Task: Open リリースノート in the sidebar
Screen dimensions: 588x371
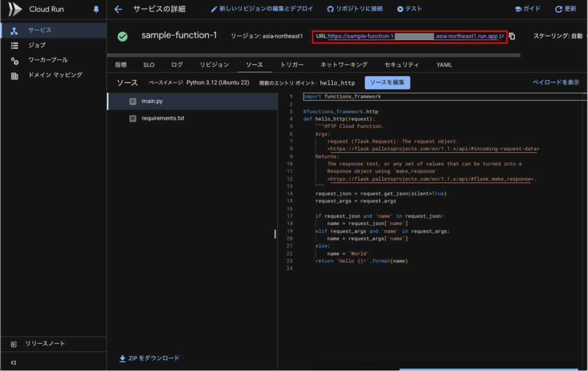Action: click(x=53, y=343)
